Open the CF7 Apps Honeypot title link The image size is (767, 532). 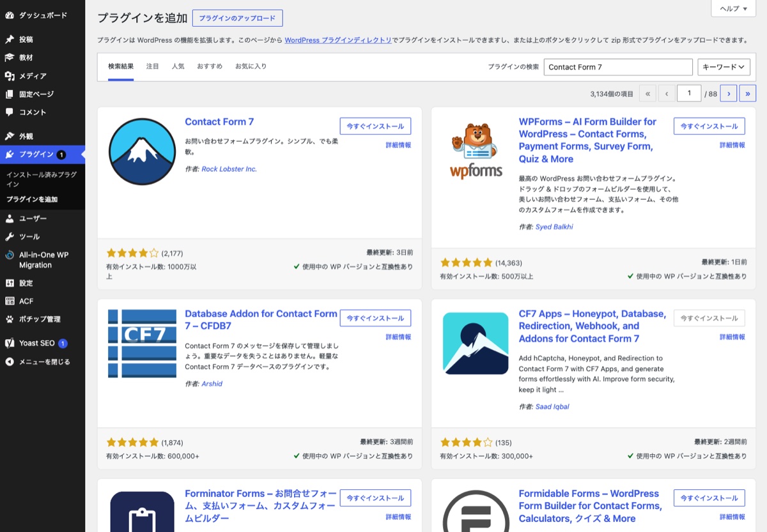pyautogui.click(x=593, y=326)
